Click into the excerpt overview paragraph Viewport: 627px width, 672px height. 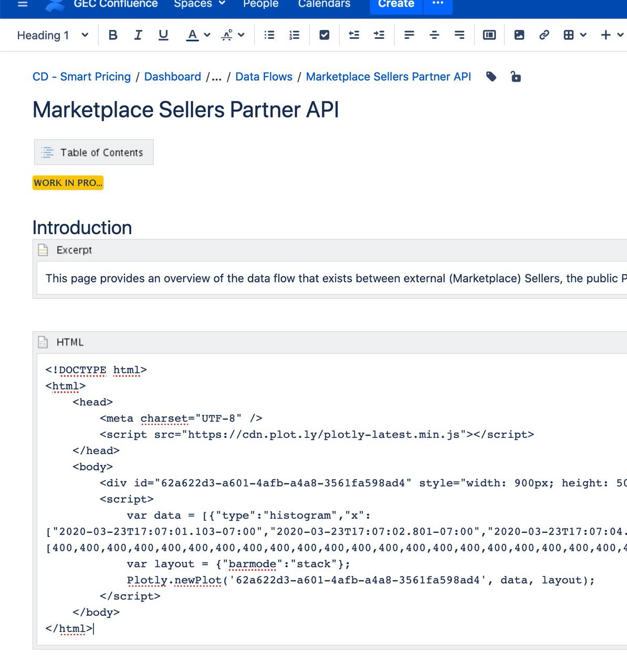pos(336,278)
